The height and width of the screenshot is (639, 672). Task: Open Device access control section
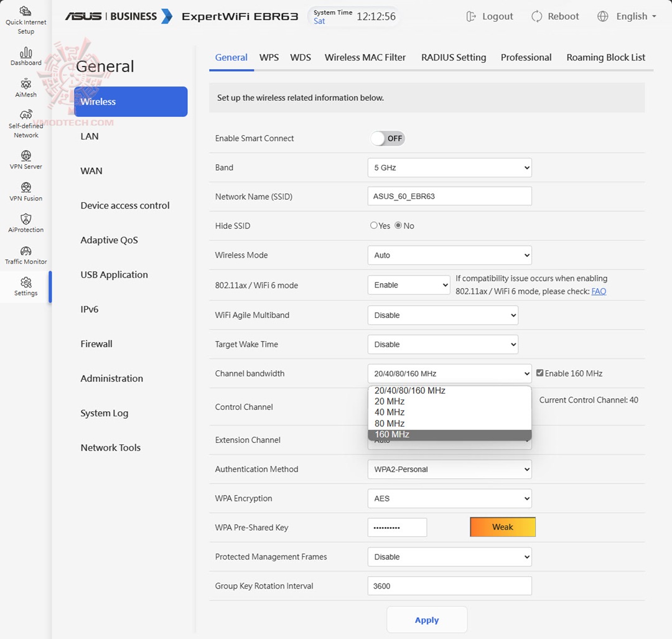point(125,206)
